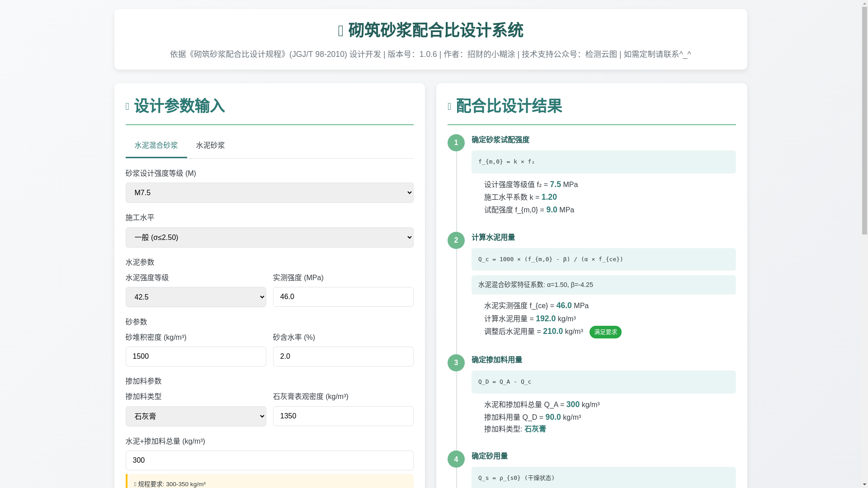Viewport: 868px width, 488px height.
Task: Open the 水泥强度等级 42.5 dropdown
Action: [196, 297]
